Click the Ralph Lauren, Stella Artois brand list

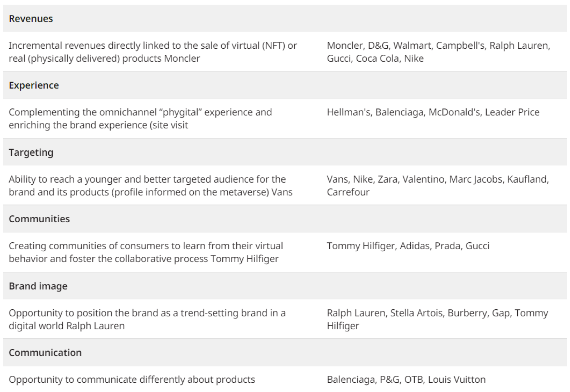coord(437,319)
